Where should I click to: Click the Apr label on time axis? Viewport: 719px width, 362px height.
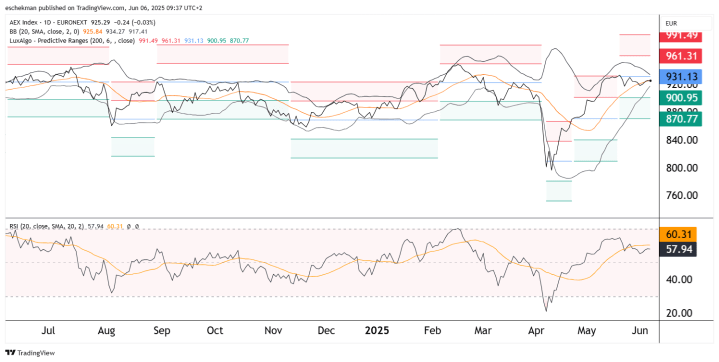coord(536,330)
